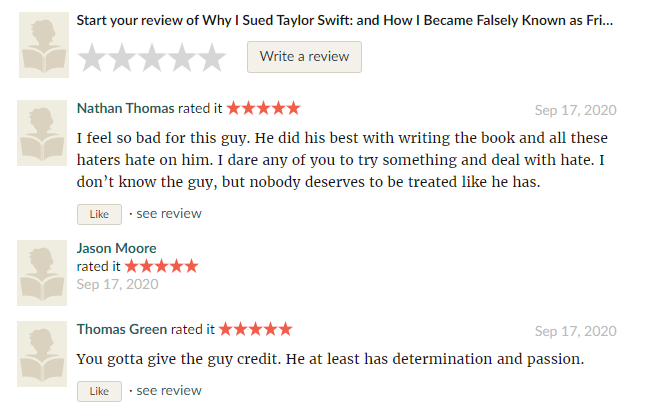Click your profile avatar beside the rating stars
The height and width of the screenshot is (416, 654).
(x=44, y=45)
